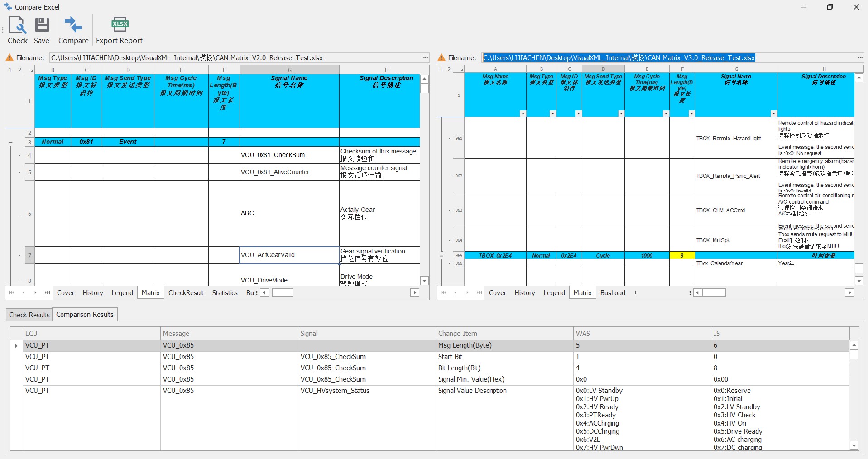This screenshot has height=459, width=868.
Task: Select VCU_HVsystem_Status comparison row
Action: pyautogui.click(x=335, y=391)
